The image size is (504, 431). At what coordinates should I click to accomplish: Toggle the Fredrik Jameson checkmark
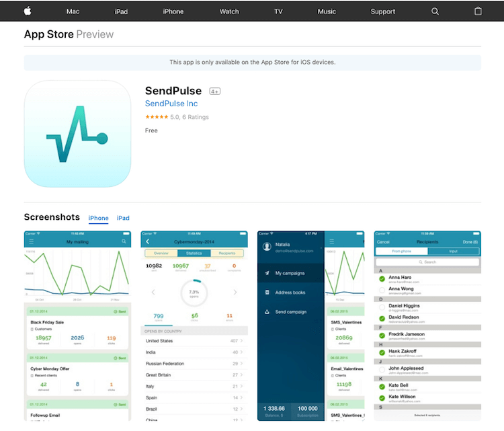pos(382,336)
